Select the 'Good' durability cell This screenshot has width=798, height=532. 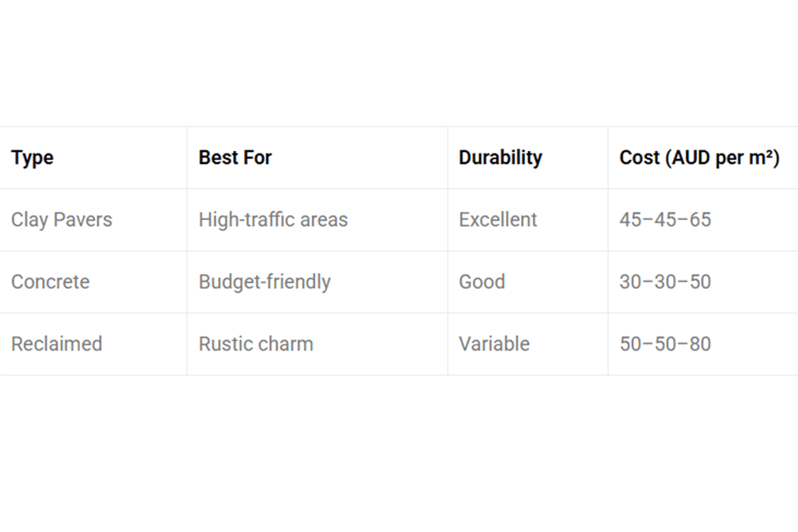[x=482, y=282]
